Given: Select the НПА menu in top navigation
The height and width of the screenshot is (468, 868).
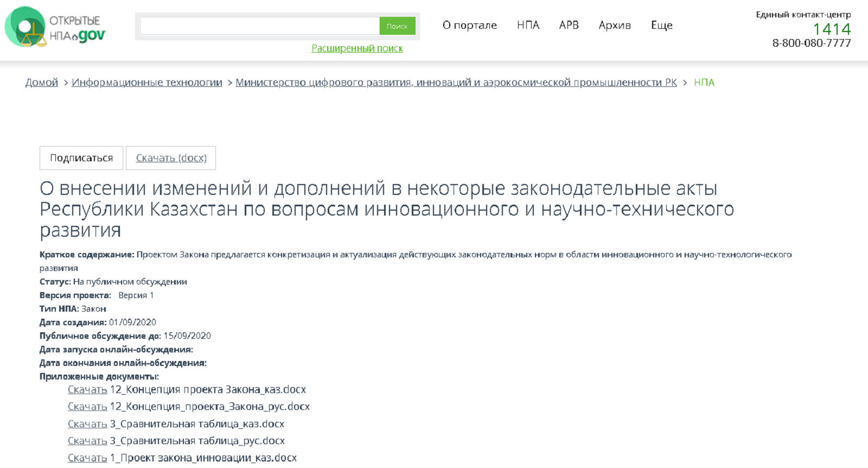Looking at the screenshot, I should (x=528, y=25).
